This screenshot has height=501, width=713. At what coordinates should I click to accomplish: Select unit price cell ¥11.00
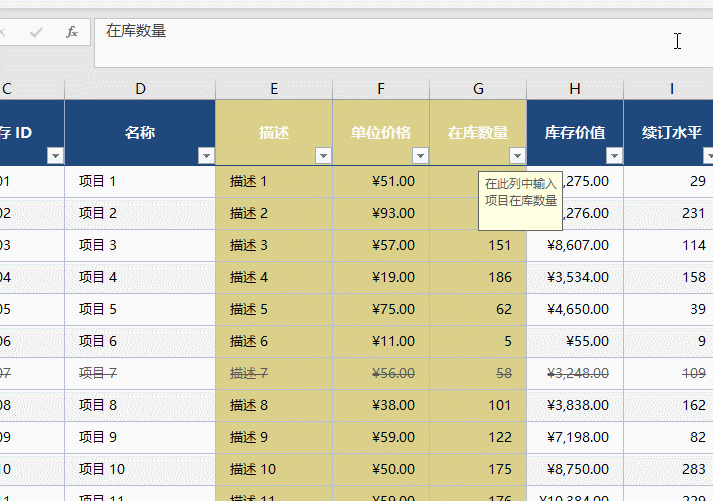381,341
